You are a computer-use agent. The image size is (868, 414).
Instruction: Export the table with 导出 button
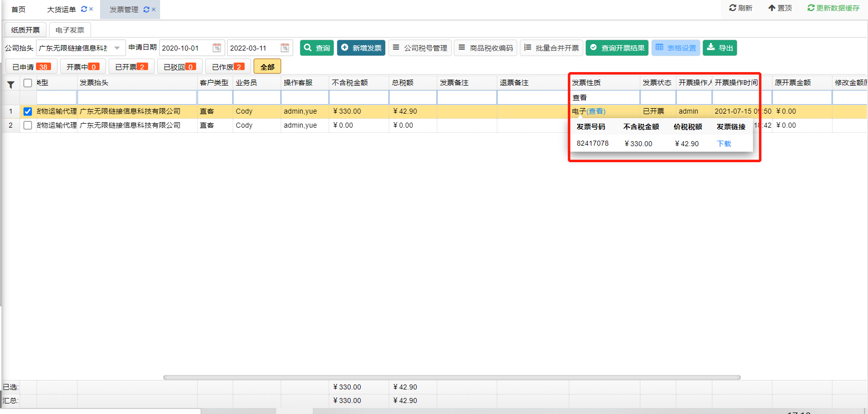719,48
